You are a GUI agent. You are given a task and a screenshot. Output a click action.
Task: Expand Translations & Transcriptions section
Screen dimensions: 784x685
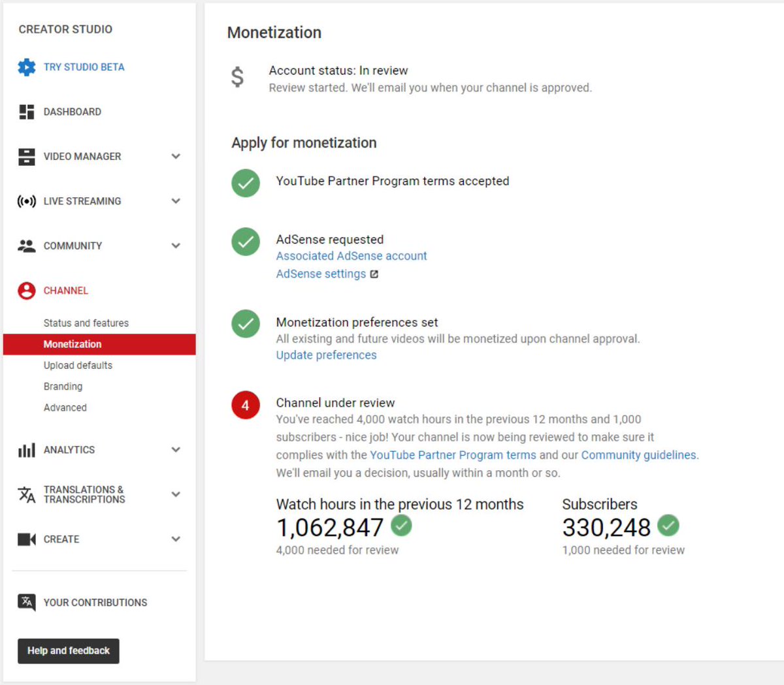point(176,495)
